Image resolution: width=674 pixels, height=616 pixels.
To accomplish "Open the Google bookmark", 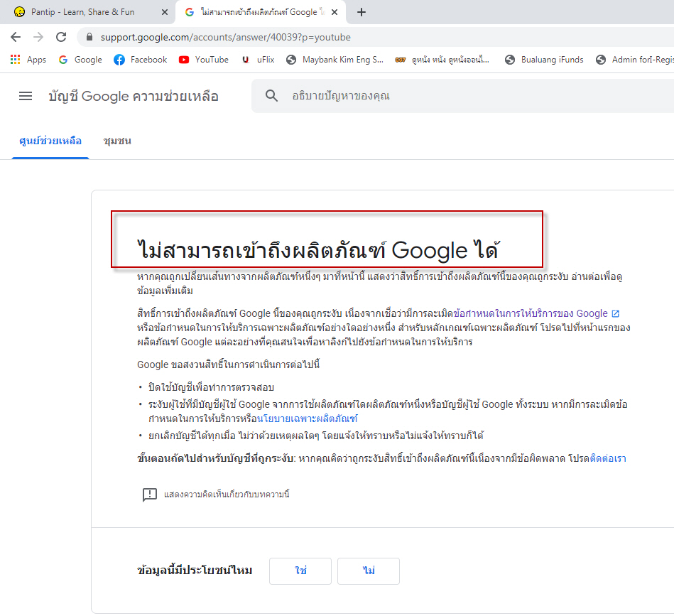I will (x=80, y=59).
